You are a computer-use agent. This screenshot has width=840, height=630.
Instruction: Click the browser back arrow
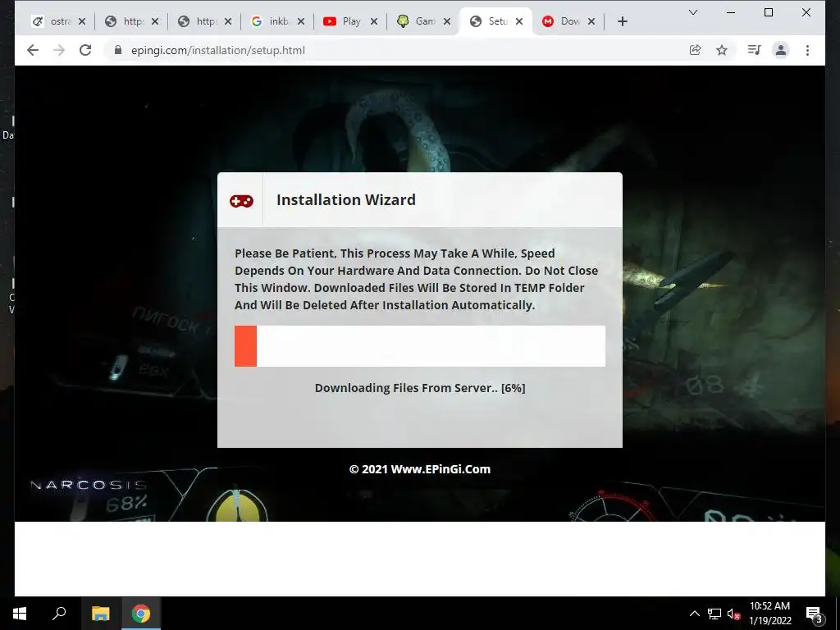(x=33, y=50)
